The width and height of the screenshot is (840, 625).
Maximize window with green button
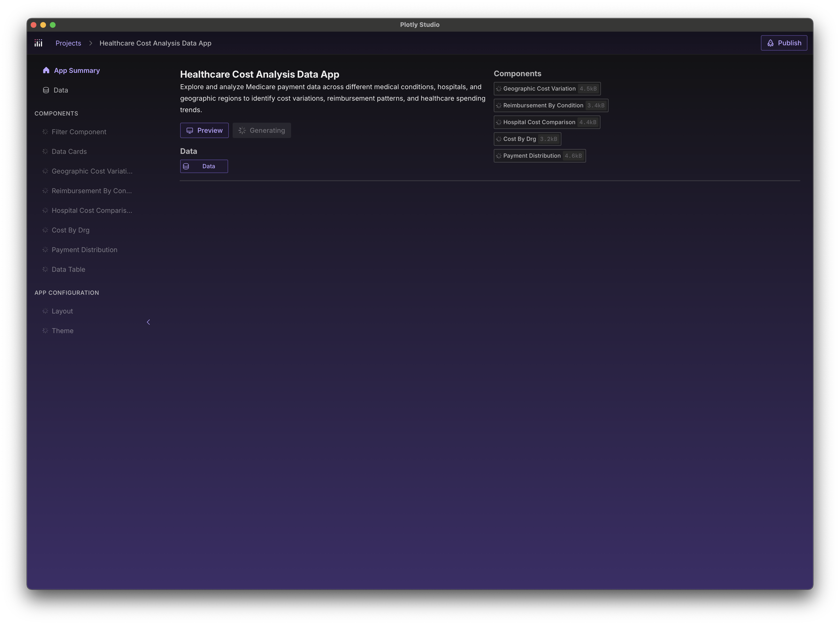point(52,25)
